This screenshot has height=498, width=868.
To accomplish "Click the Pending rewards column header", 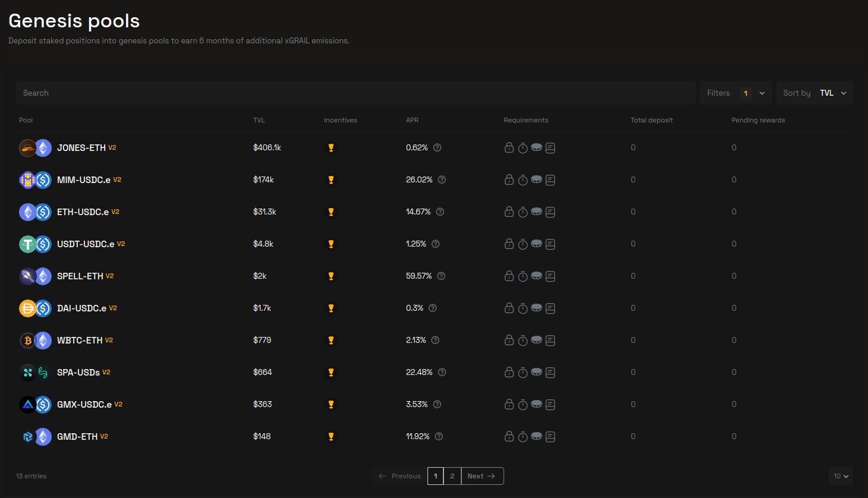I will coord(758,120).
